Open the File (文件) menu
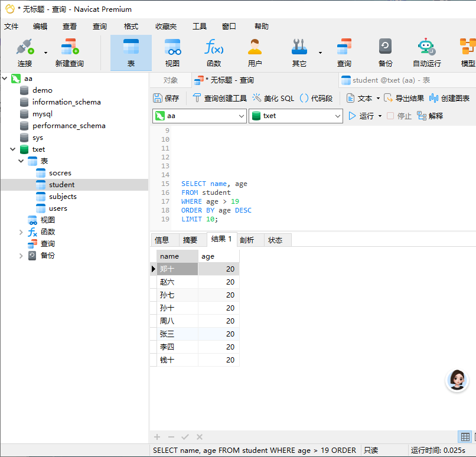476x457 pixels. click(11, 27)
